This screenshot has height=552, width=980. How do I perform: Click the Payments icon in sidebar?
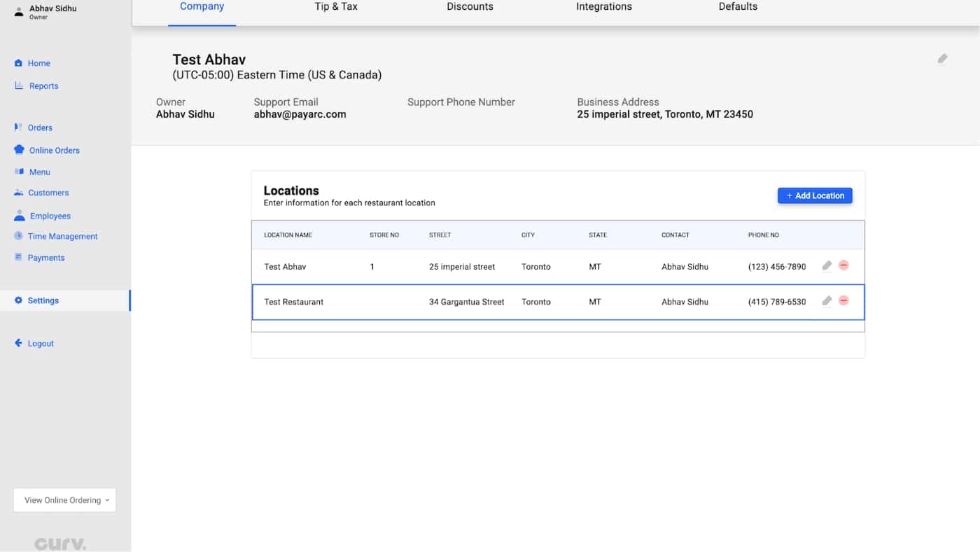tap(18, 257)
